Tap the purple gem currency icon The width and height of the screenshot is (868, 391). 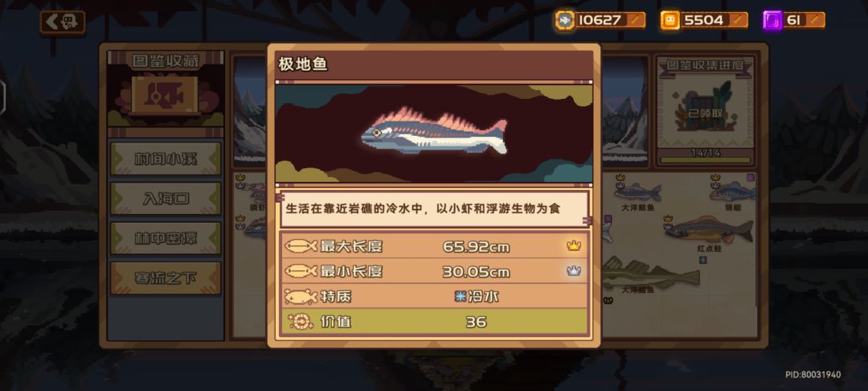point(772,20)
